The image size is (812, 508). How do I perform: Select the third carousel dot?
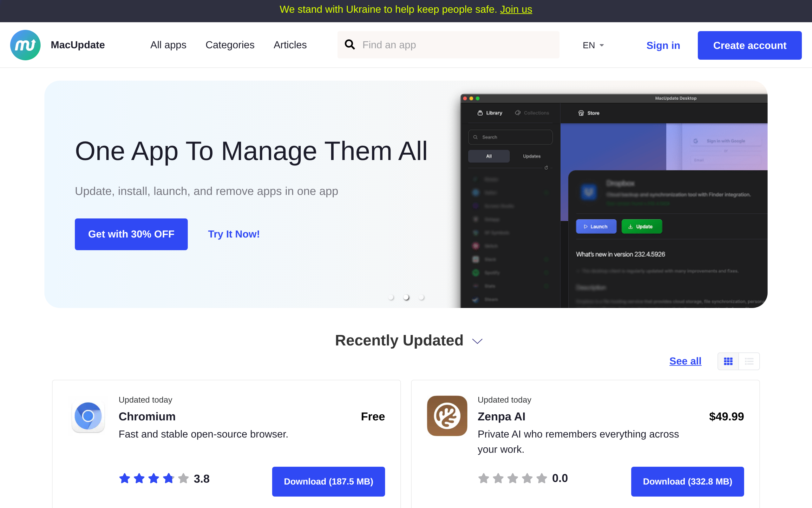[422, 297]
